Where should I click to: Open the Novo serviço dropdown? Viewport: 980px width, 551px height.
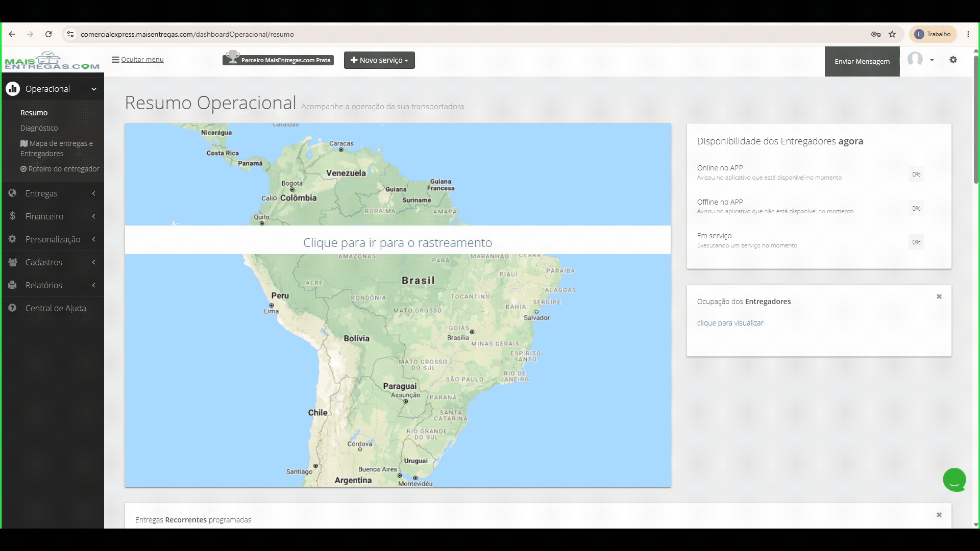point(379,60)
